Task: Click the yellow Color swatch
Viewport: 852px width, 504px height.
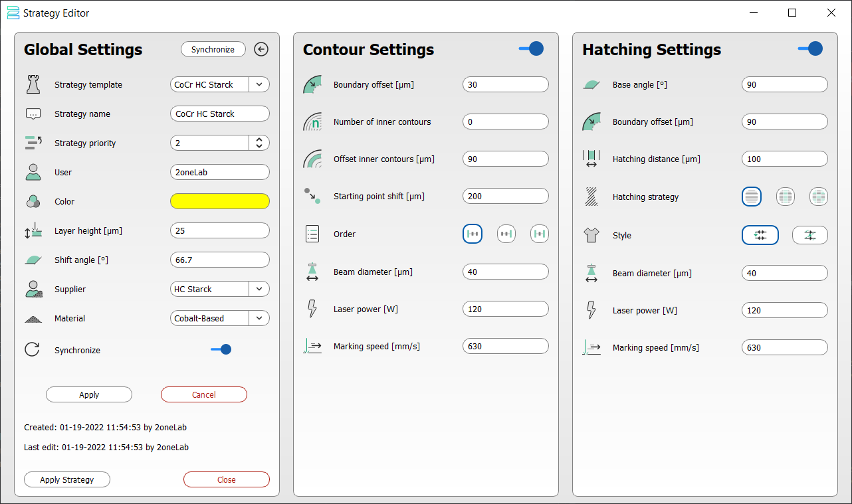Action: pos(220,201)
